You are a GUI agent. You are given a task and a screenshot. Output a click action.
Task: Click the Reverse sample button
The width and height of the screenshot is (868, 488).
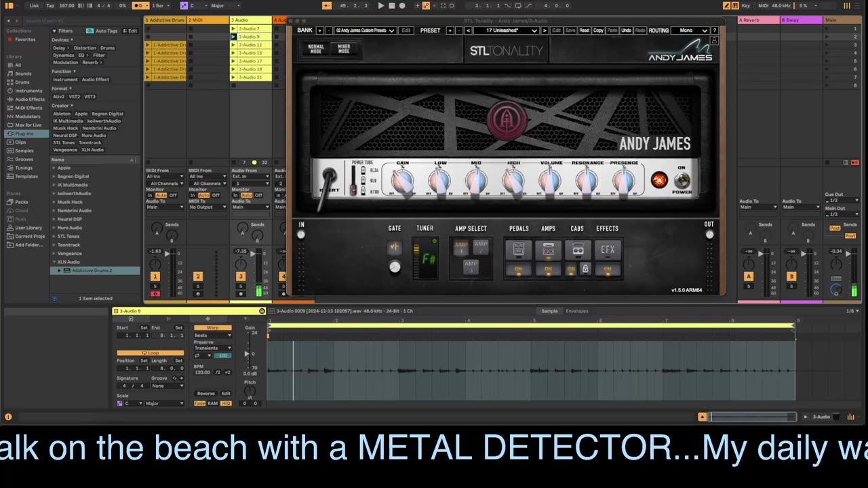coord(205,393)
